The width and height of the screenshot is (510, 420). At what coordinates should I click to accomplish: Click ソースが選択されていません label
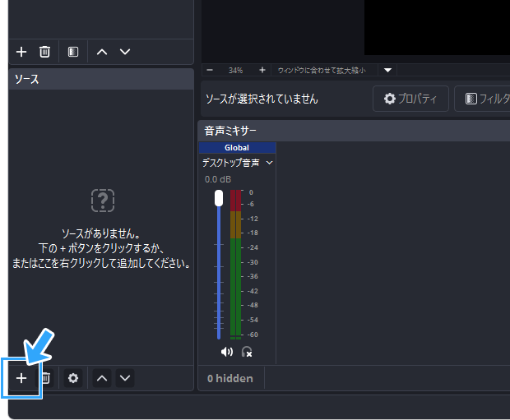pyautogui.click(x=262, y=99)
